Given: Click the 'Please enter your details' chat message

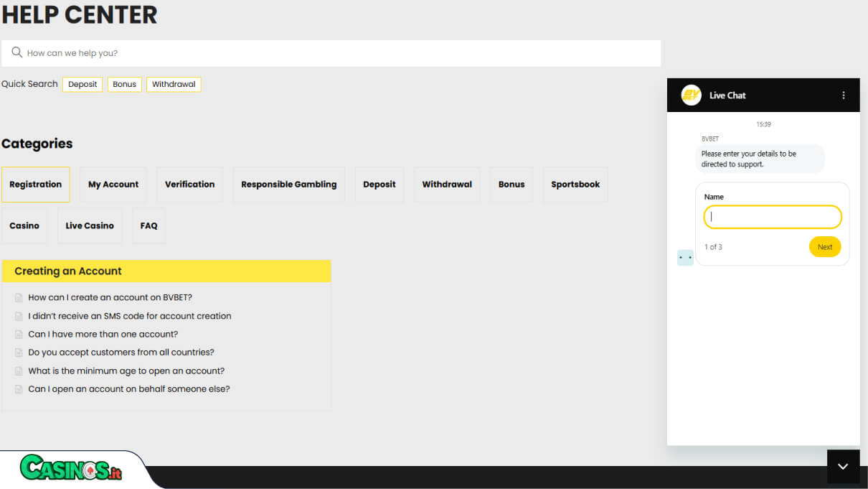Looking at the screenshot, I should (760, 159).
